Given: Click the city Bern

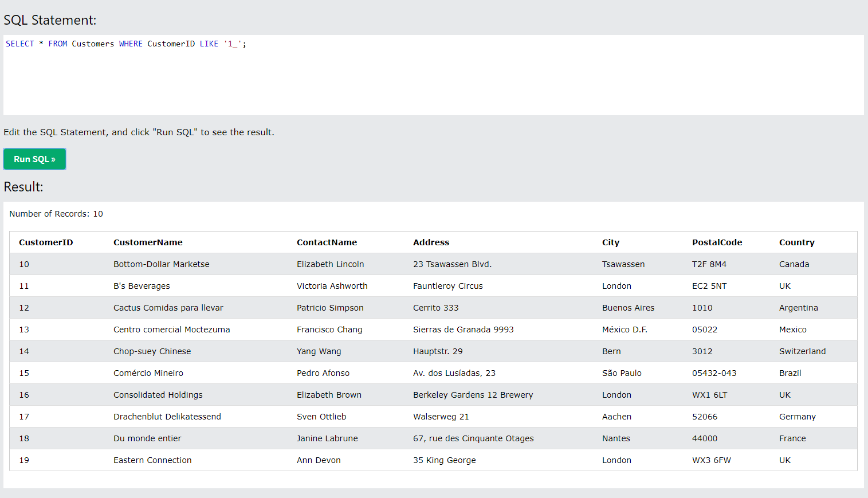Looking at the screenshot, I should pos(611,351).
